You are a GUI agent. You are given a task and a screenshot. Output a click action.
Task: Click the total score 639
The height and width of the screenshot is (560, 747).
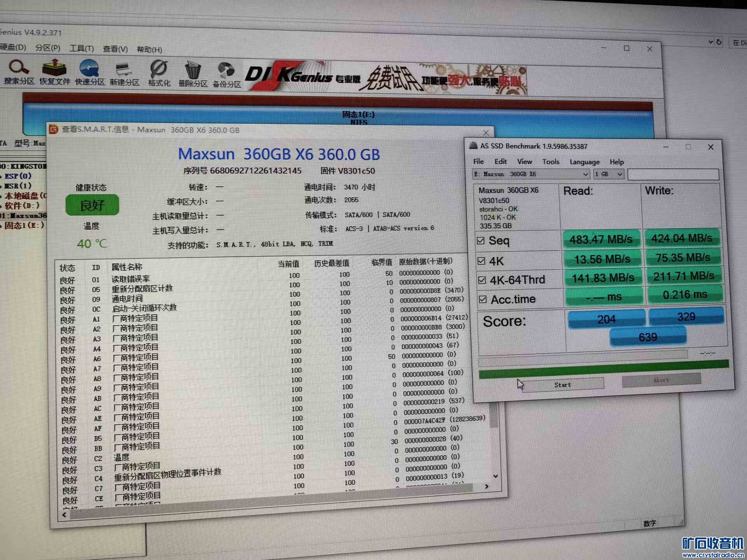pos(648,337)
